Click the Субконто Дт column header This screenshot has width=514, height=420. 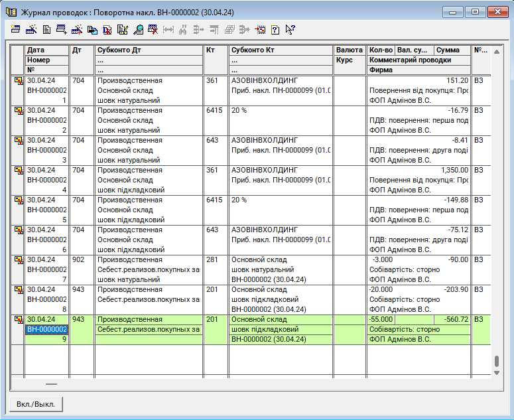coord(148,50)
